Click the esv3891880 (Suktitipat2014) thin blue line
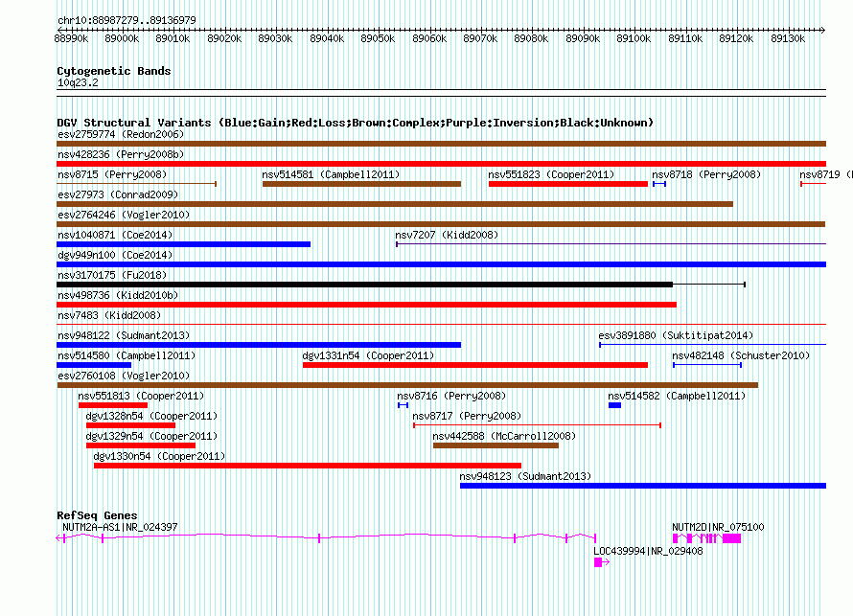853x616 pixels. (713, 345)
